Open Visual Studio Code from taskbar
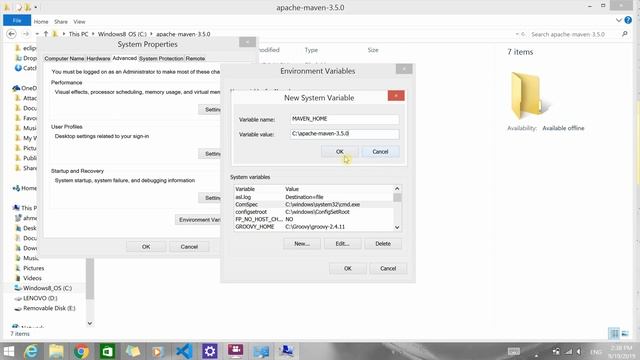640x360 pixels. click(184, 351)
